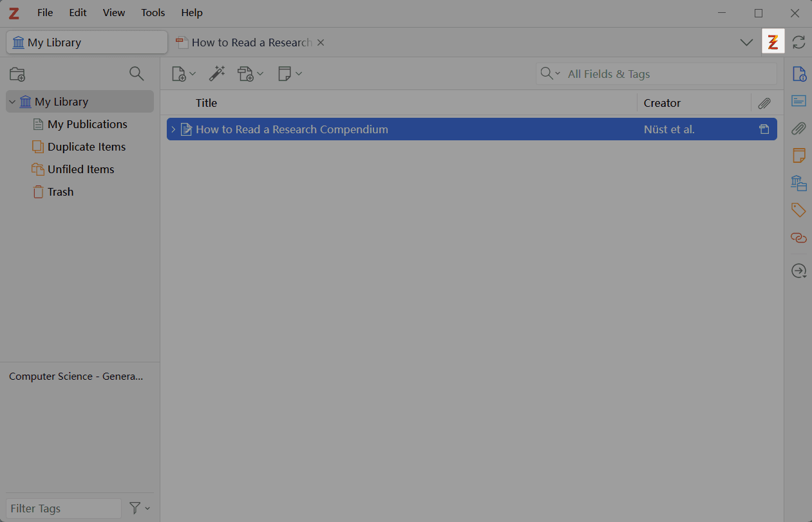Click the collection search magnifier icon
The height and width of the screenshot is (522, 812).
[137, 73]
